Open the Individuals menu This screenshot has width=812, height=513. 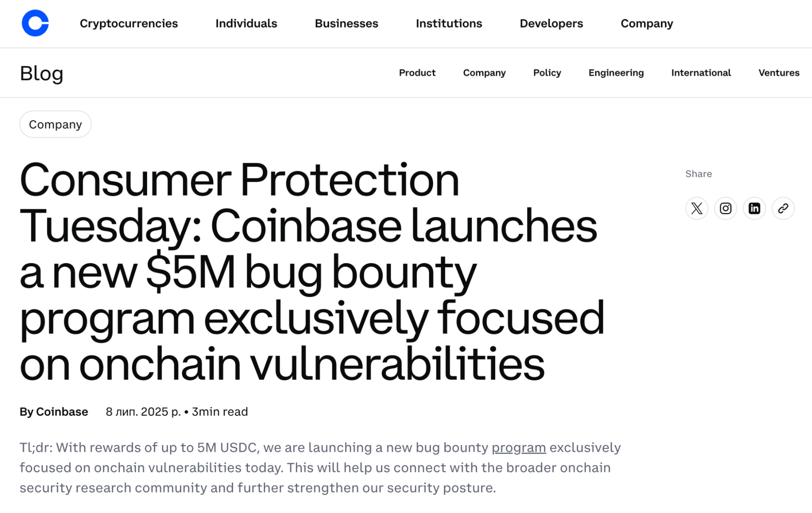pyautogui.click(x=246, y=24)
